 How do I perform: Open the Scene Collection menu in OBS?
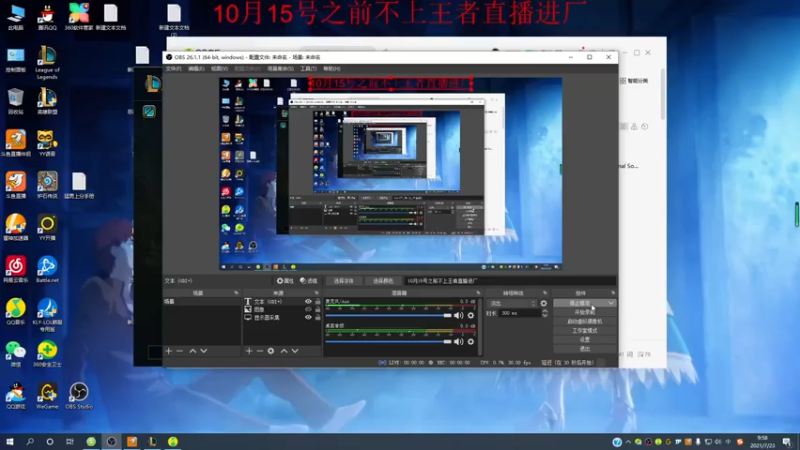click(281, 68)
